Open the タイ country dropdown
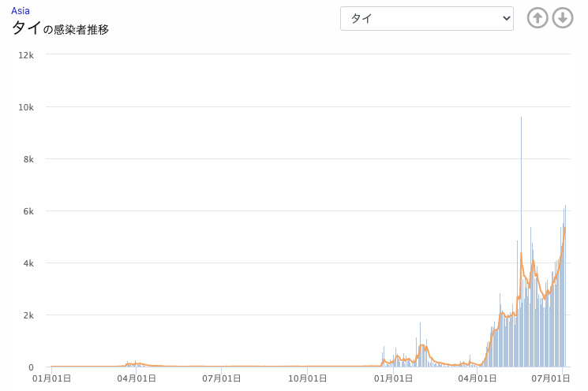Screen dimensions: 588x391 click(x=427, y=18)
